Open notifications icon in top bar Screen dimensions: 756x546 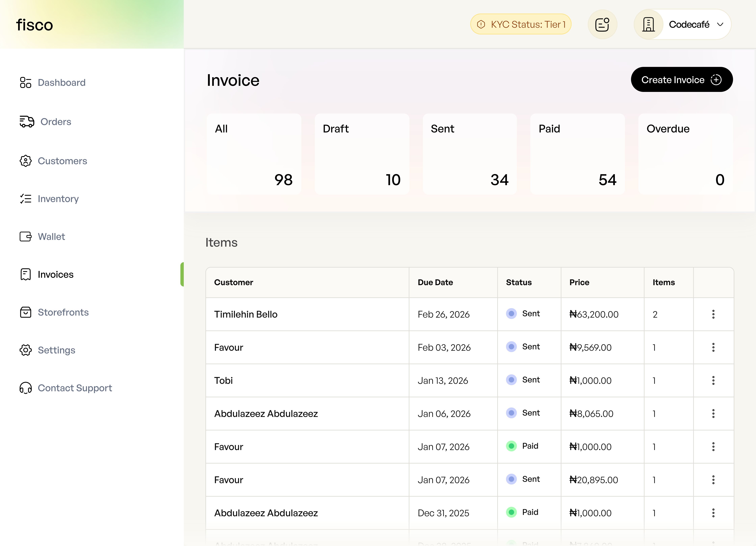point(602,24)
